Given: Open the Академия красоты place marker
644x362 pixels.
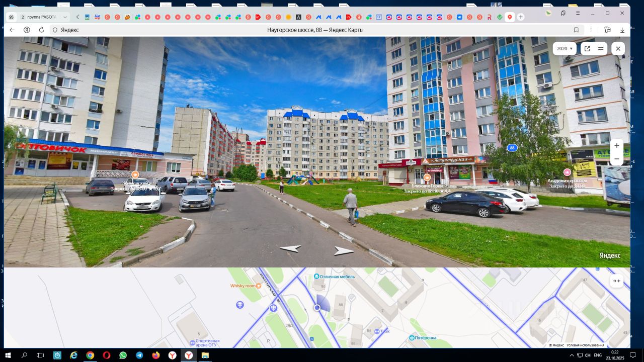Looking at the screenshot, I should pyautogui.click(x=568, y=172).
